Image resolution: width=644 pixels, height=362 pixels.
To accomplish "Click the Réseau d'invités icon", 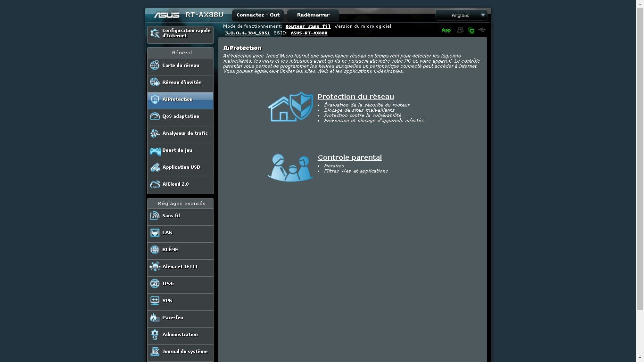I will pos(155,82).
